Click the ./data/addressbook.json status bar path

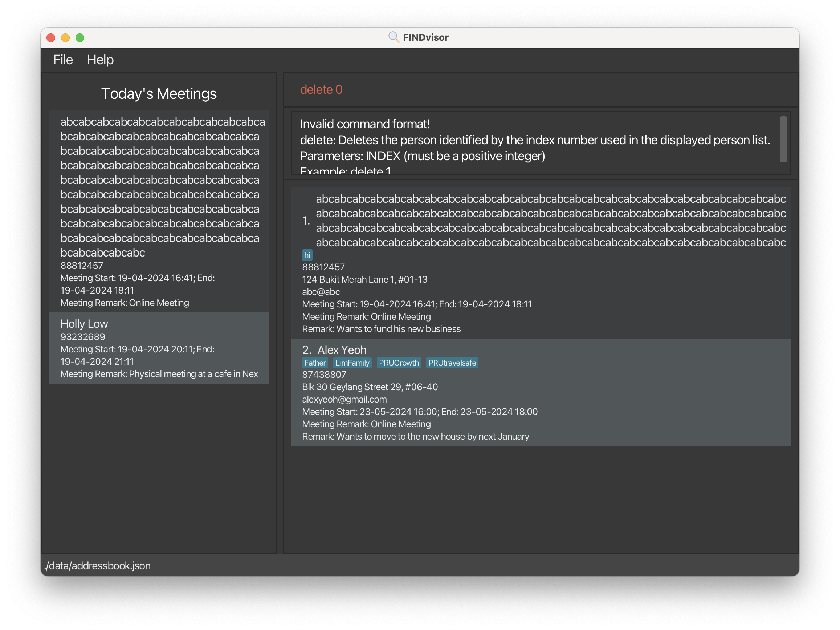pos(98,565)
